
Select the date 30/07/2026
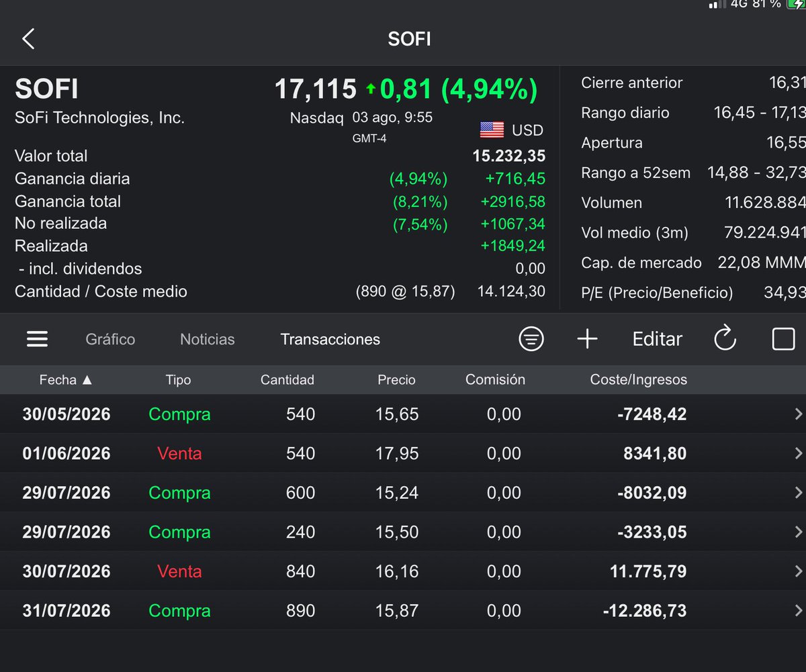click(66, 571)
